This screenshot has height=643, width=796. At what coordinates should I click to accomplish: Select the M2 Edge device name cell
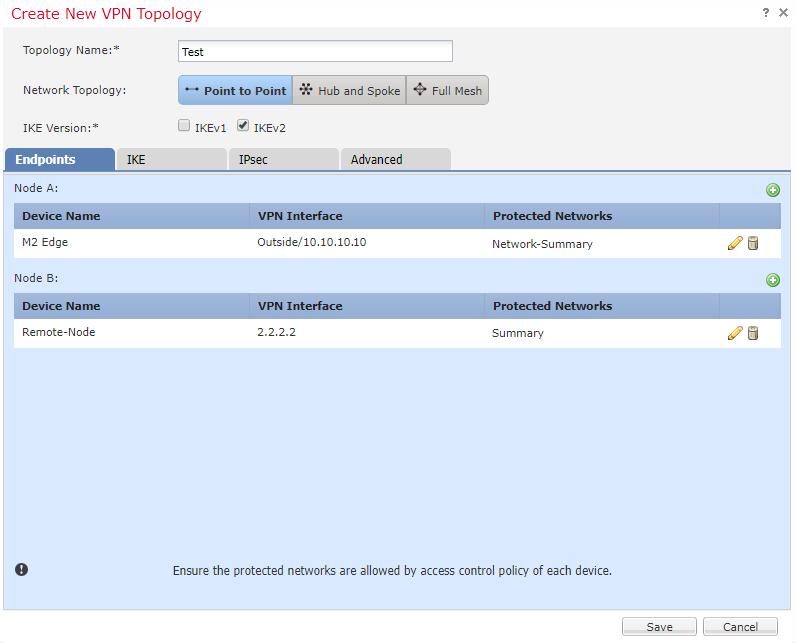pos(131,243)
